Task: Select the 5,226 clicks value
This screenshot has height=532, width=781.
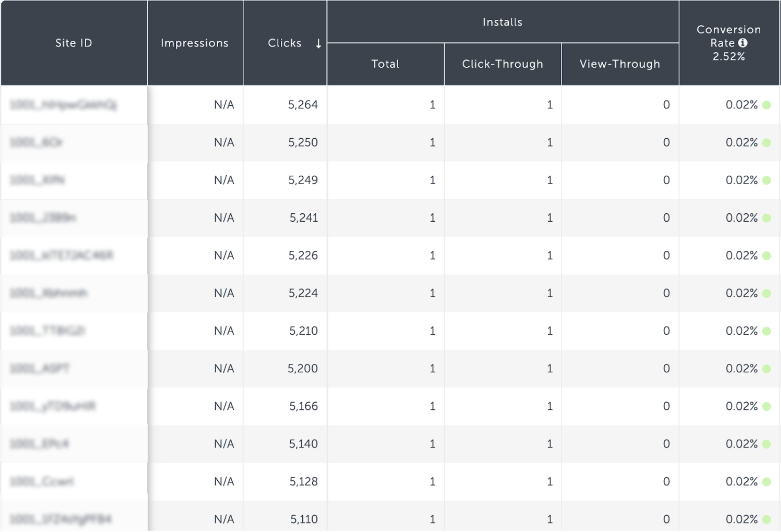Action: click(303, 255)
